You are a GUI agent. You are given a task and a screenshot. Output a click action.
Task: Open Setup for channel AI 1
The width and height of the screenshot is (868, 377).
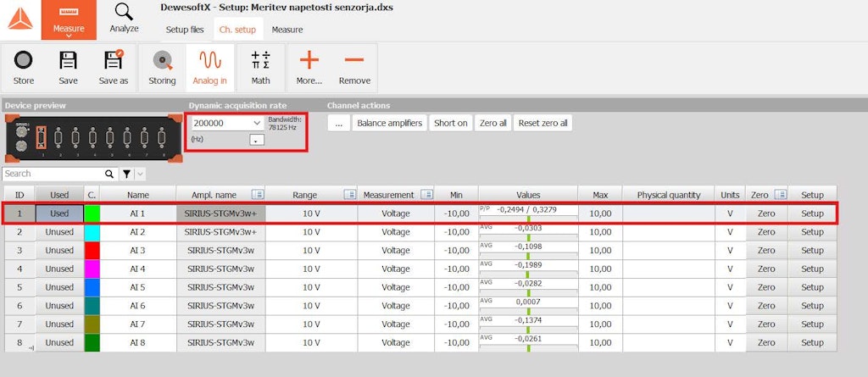pos(812,213)
